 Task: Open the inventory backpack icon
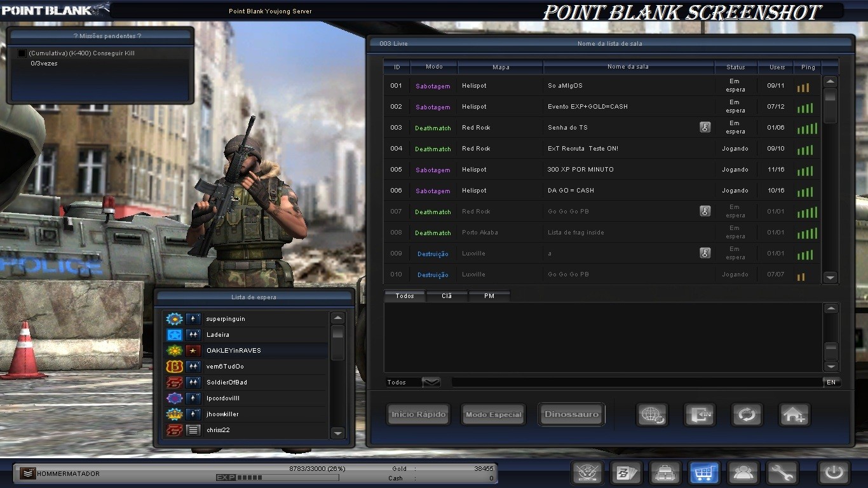(665, 473)
